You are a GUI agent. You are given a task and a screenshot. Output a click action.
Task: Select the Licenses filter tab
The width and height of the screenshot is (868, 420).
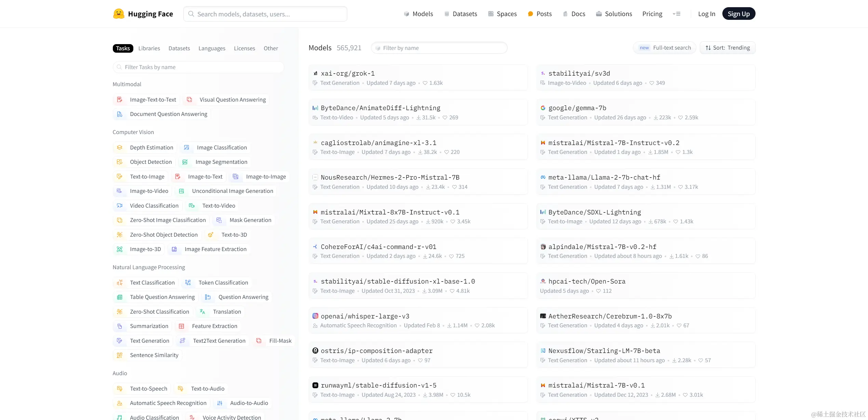(x=244, y=48)
